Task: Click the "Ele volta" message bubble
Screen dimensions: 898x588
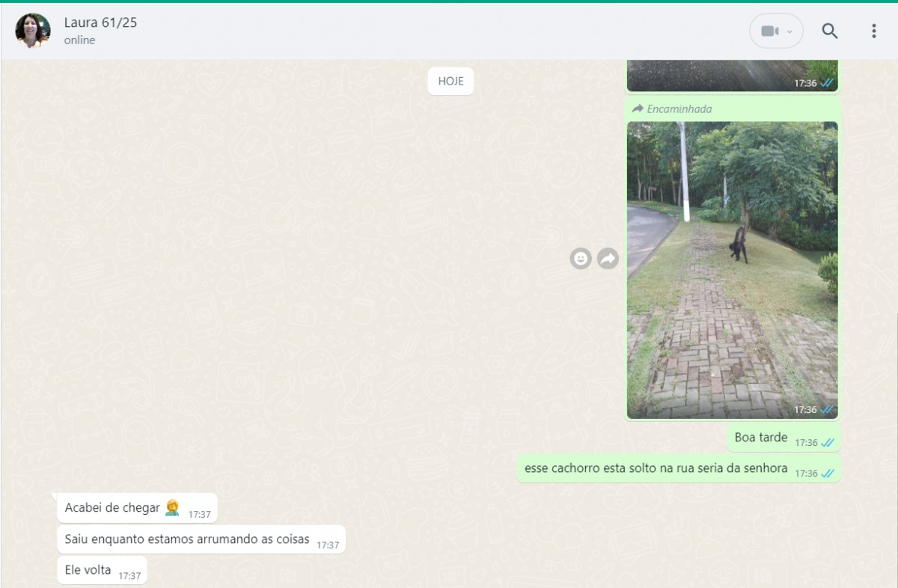Action: point(88,570)
